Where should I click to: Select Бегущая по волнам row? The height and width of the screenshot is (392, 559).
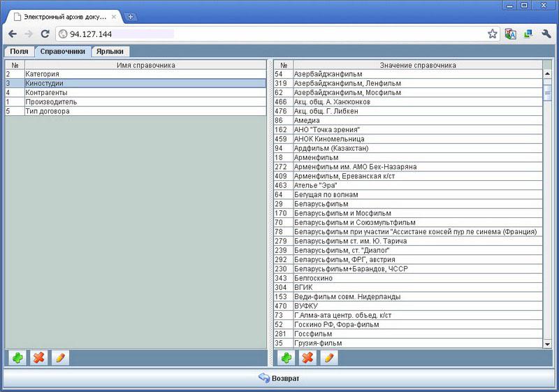click(x=408, y=194)
